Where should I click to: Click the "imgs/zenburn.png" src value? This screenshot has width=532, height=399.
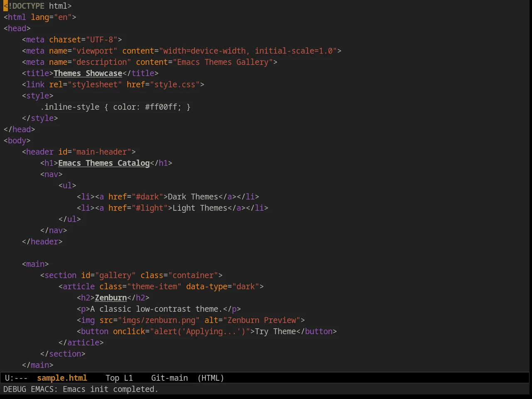tap(159, 320)
